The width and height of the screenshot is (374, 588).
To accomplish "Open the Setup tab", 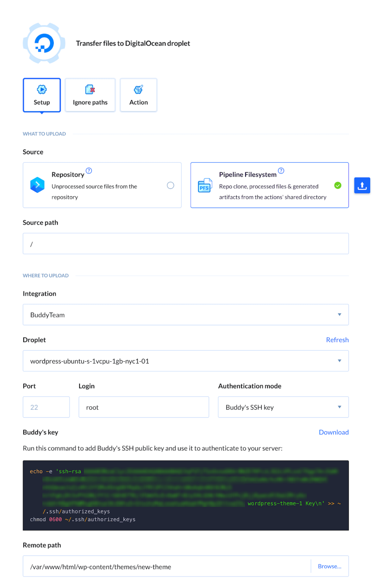I will [x=42, y=95].
